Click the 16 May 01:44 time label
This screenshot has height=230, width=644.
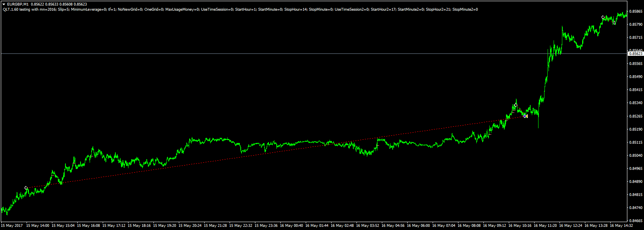317,226
